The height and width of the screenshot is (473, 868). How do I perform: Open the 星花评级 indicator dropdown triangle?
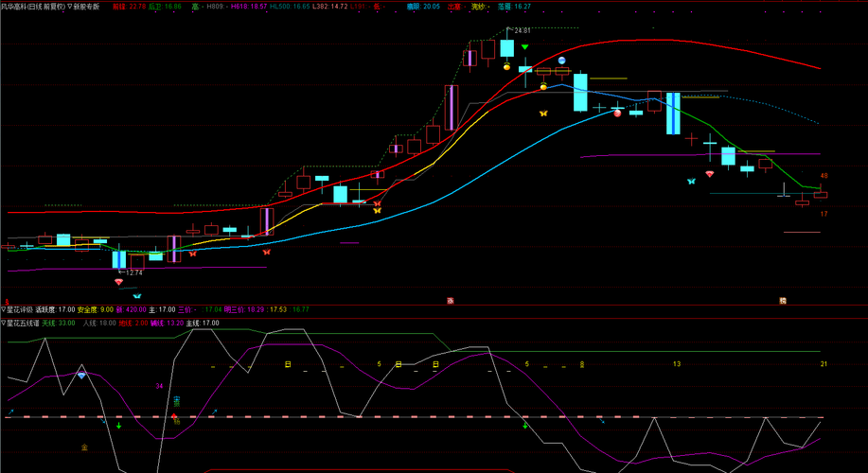pyautogui.click(x=4, y=309)
